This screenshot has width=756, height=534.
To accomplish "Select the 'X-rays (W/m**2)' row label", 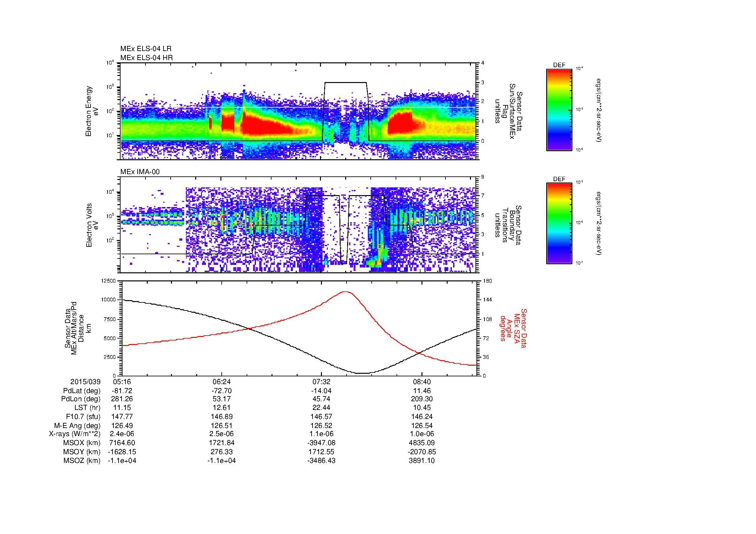I will point(74,434).
